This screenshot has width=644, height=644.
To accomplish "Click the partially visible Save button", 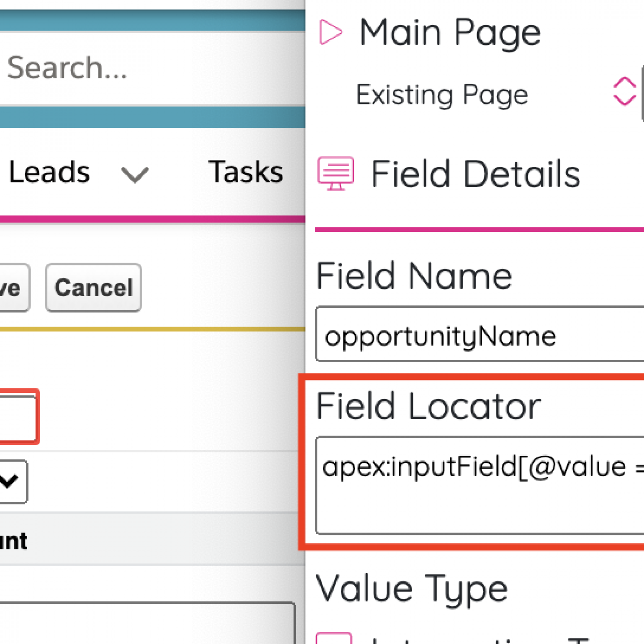I will tap(14, 288).
